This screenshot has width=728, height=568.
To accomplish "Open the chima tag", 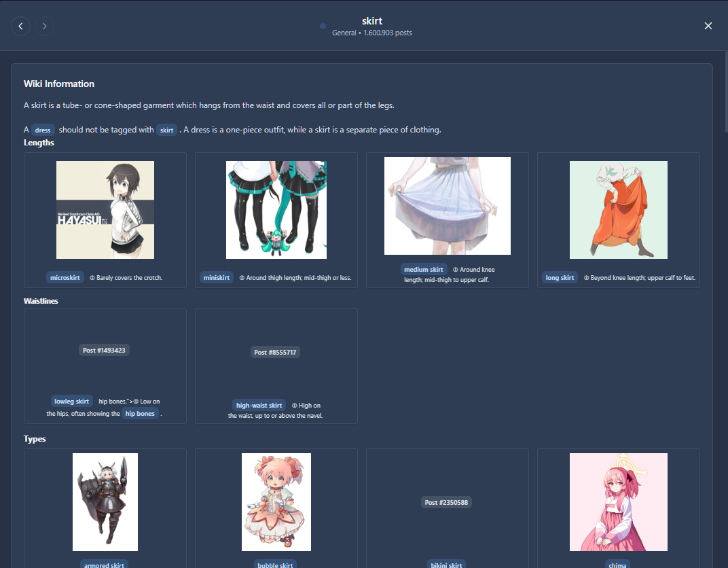I will (617, 565).
